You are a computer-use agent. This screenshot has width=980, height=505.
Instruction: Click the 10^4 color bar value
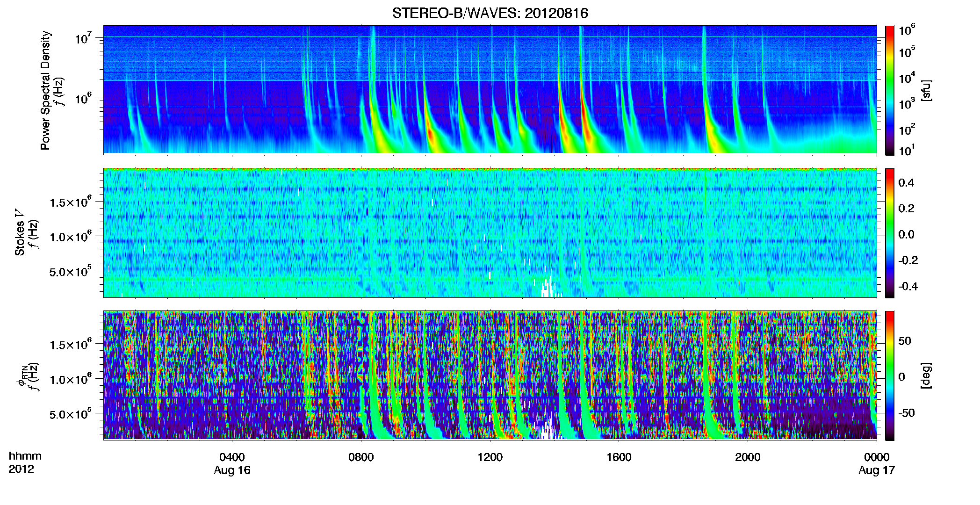click(x=907, y=78)
